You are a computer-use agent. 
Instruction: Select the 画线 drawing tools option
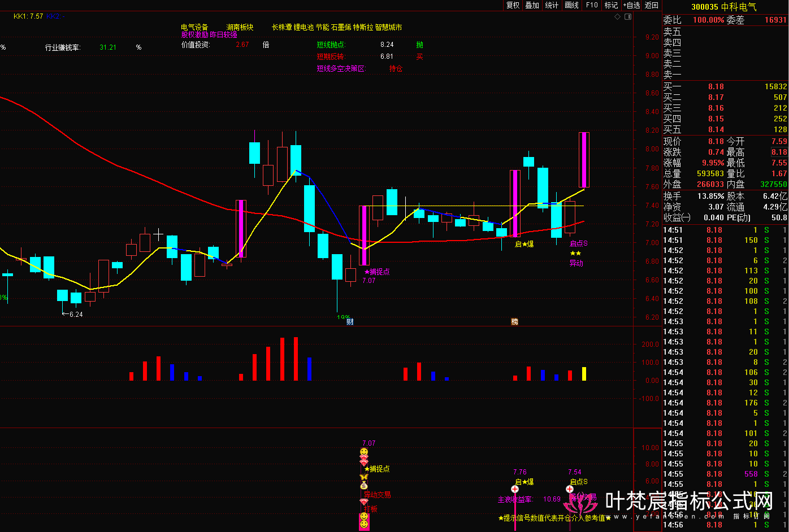tap(572, 5)
